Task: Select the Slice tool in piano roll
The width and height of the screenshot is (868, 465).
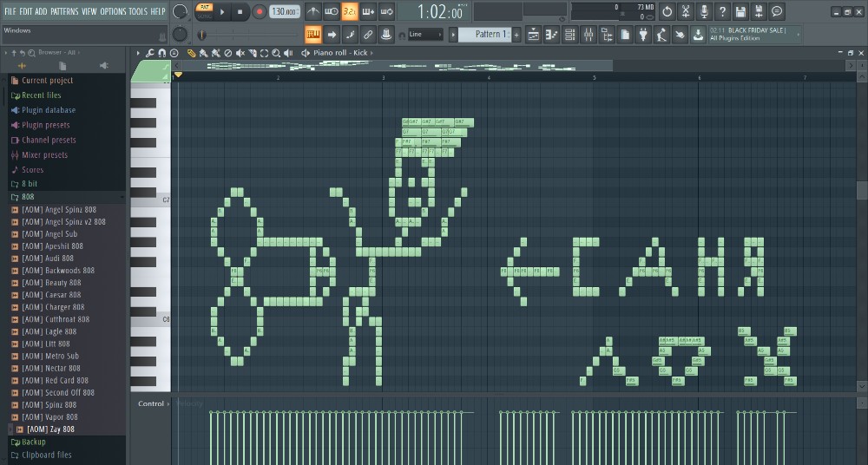Action: tap(252, 53)
